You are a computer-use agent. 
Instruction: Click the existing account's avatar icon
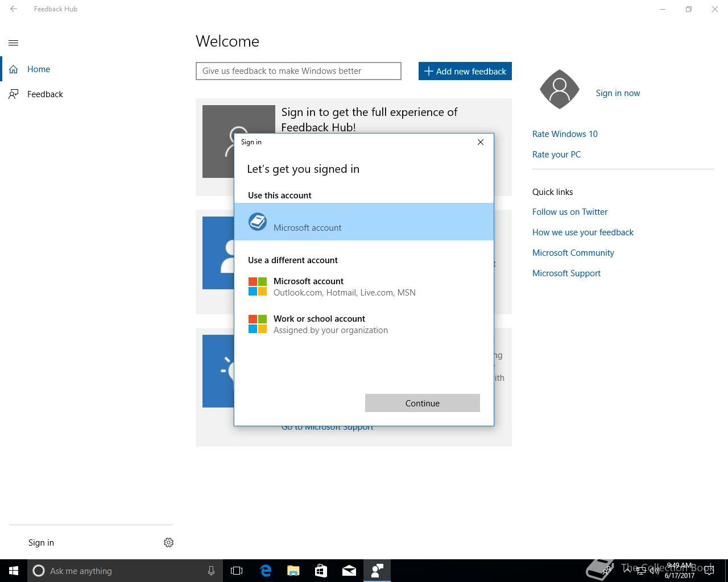(x=258, y=222)
